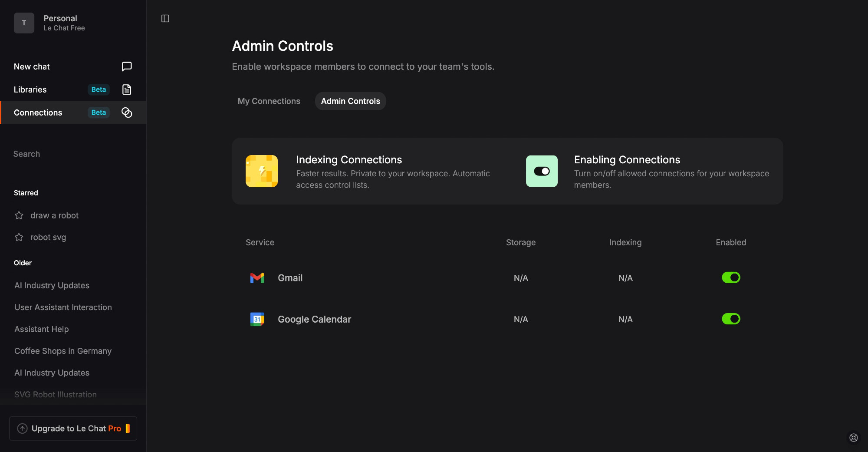
Task: Click the Enabled column header
Action: (731, 242)
